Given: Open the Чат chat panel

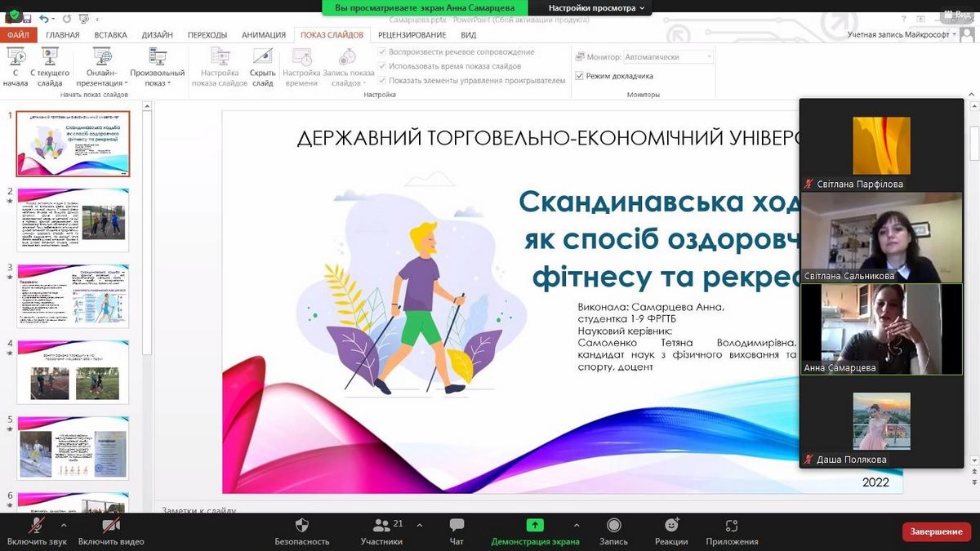Looking at the screenshot, I should click(x=457, y=525).
